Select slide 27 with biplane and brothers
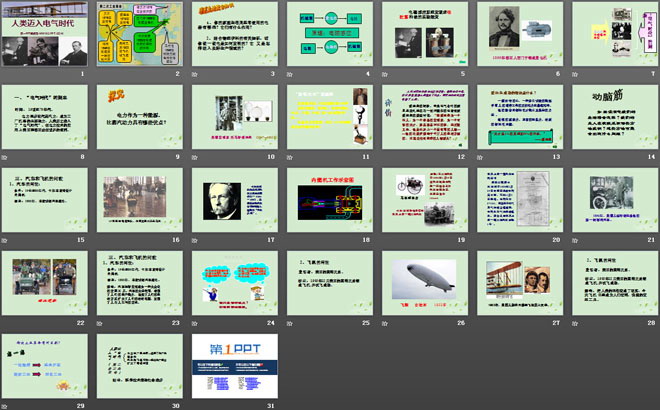This screenshot has width=660, height=410. click(x=520, y=283)
